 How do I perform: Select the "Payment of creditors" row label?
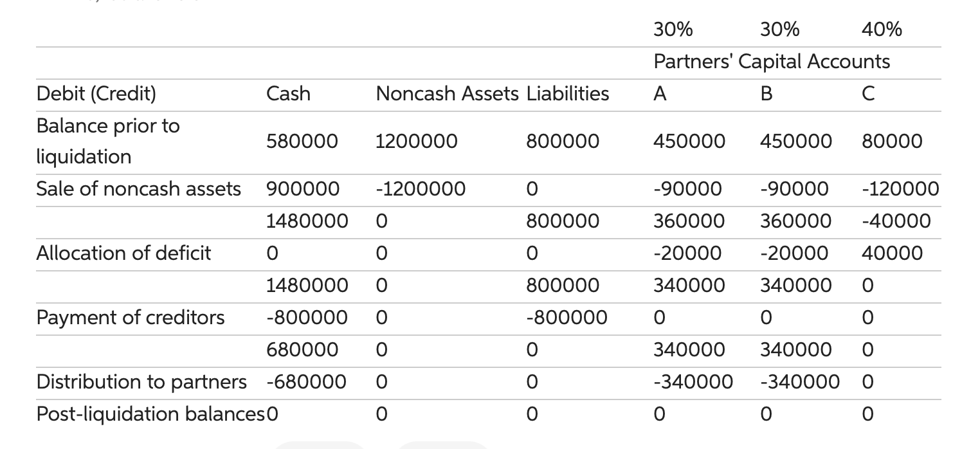pyautogui.click(x=131, y=318)
